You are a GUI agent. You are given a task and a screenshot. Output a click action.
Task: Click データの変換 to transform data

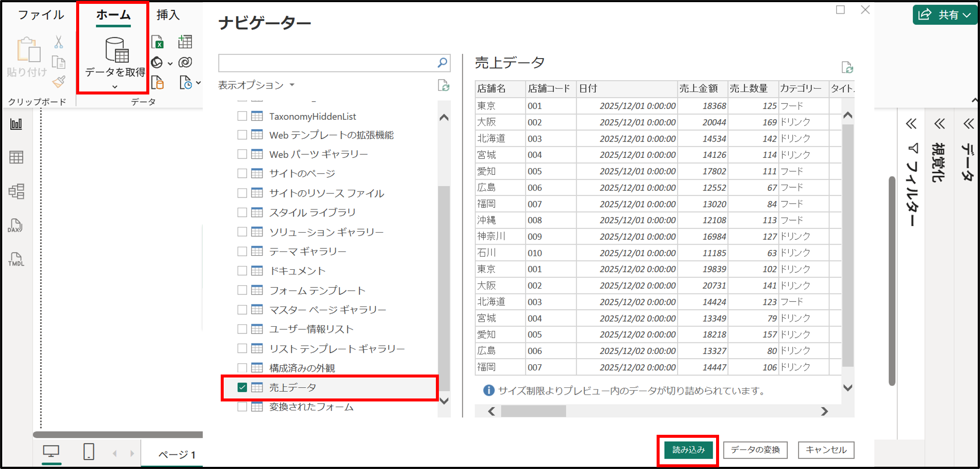pos(754,450)
